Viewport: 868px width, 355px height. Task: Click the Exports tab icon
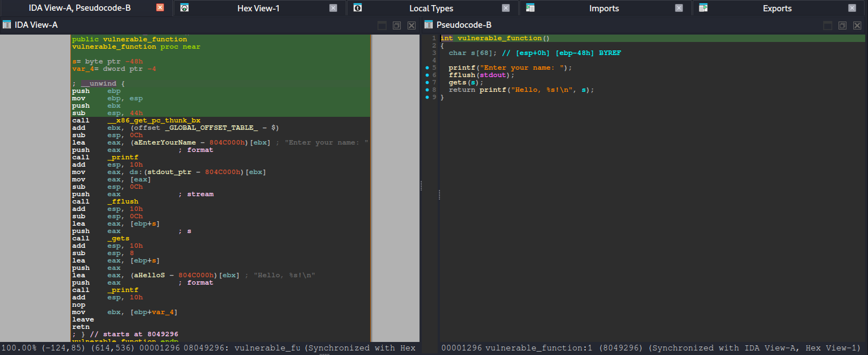tap(703, 8)
